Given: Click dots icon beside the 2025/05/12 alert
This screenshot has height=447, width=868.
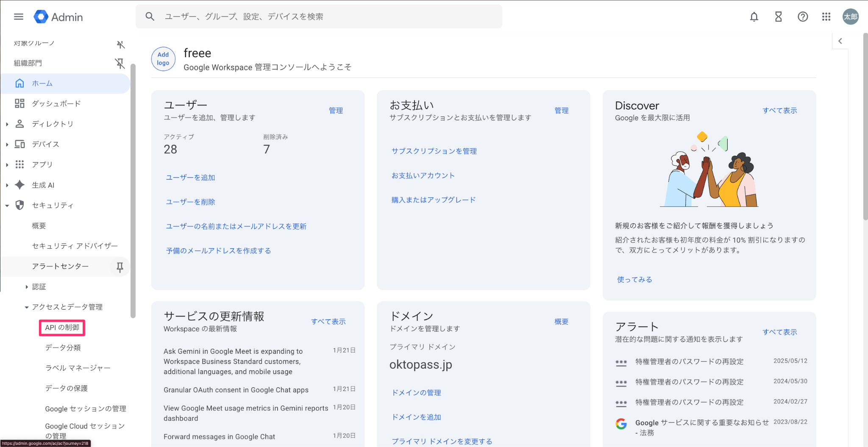Looking at the screenshot, I should point(621,363).
